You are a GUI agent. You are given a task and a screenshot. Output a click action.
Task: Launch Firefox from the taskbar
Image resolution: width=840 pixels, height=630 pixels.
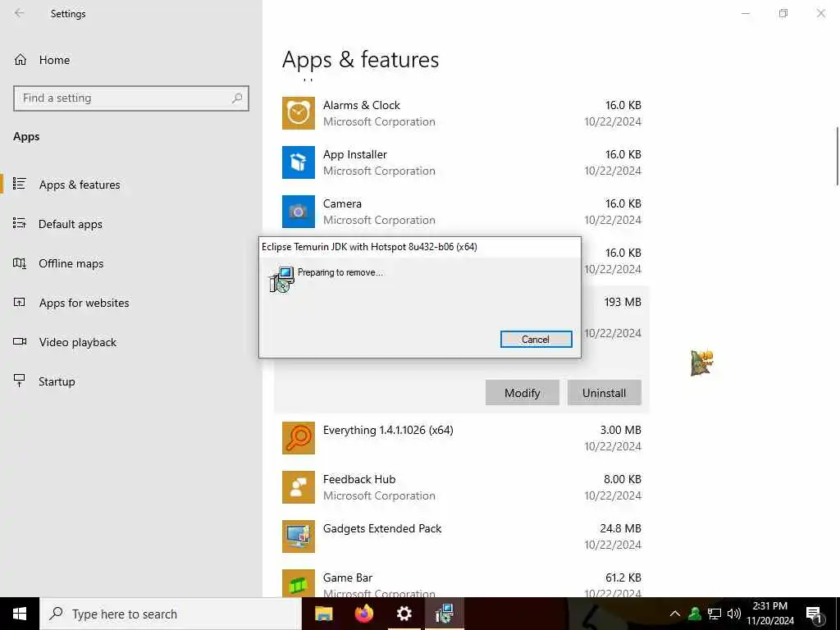tap(363, 614)
